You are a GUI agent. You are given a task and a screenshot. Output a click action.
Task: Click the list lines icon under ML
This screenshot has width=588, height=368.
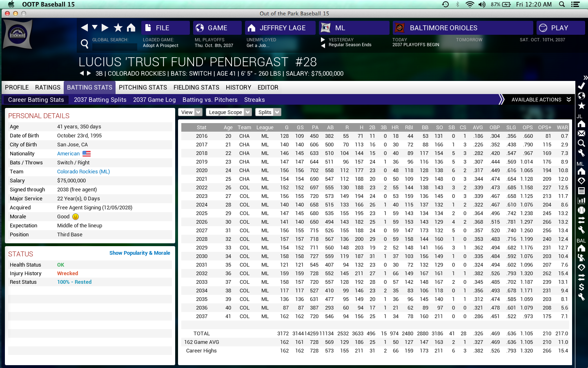(x=581, y=191)
